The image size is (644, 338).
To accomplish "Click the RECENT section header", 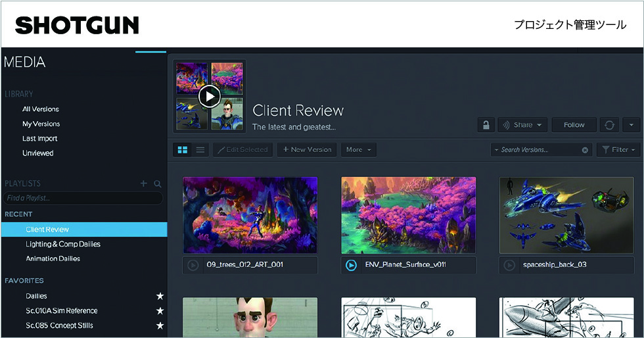I will tap(18, 214).
